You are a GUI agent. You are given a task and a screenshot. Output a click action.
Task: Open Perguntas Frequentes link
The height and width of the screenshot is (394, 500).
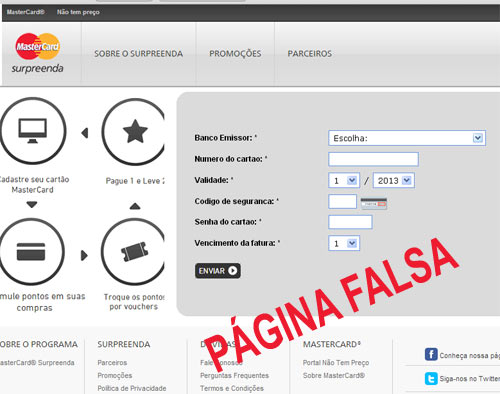pos(234,376)
